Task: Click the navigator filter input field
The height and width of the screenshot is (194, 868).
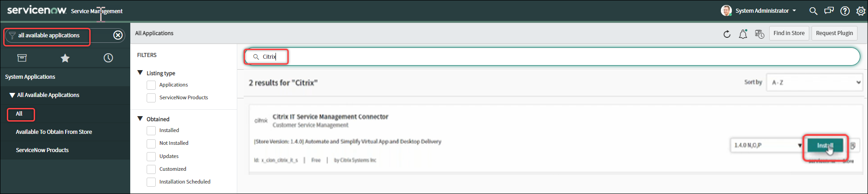Action: tap(64, 36)
